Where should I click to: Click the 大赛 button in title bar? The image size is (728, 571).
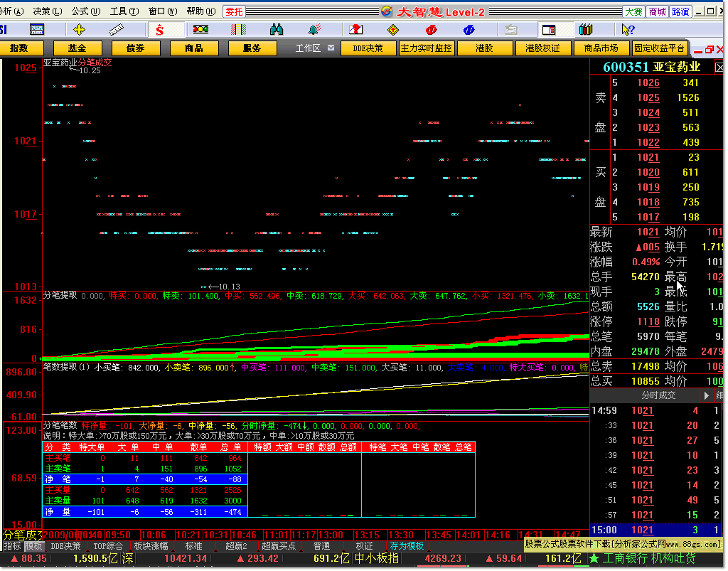pyautogui.click(x=633, y=11)
